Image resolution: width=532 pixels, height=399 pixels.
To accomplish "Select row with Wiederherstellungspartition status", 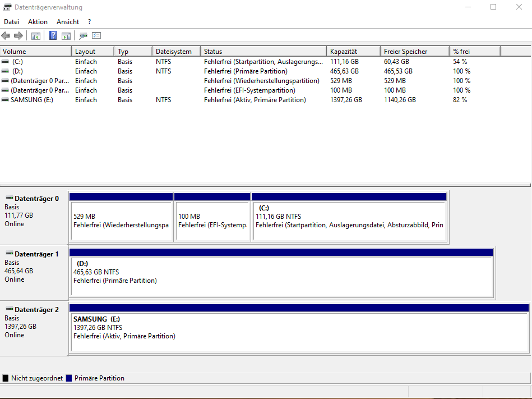I will (250, 81).
